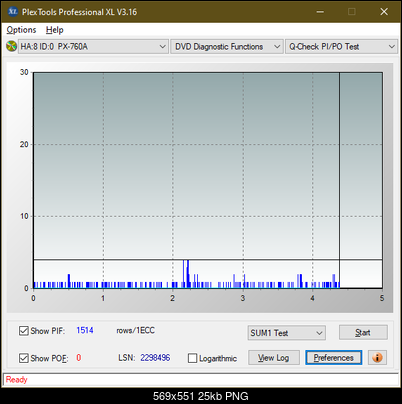Minimize the PlexTools window
The height and width of the screenshot is (404, 402).
pos(320,12)
